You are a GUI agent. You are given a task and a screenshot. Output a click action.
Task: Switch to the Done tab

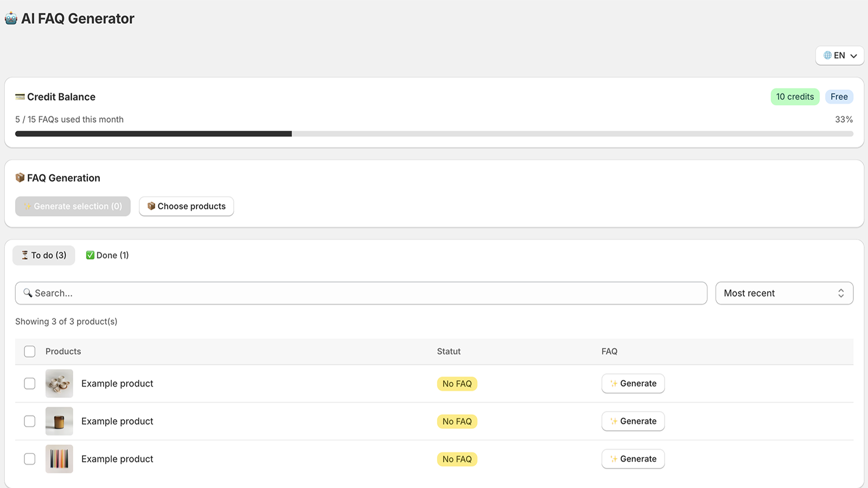point(107,255)
